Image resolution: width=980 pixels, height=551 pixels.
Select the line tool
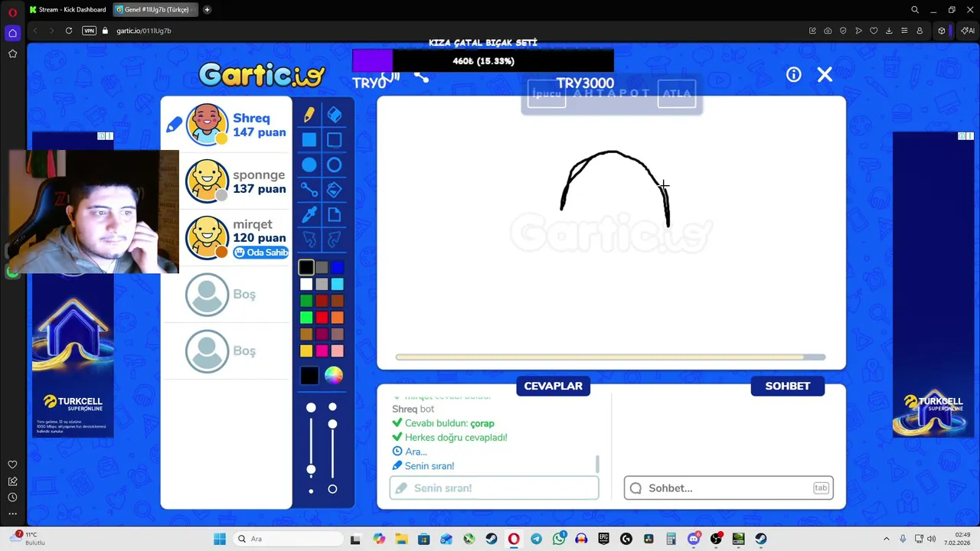pos(309,190)
